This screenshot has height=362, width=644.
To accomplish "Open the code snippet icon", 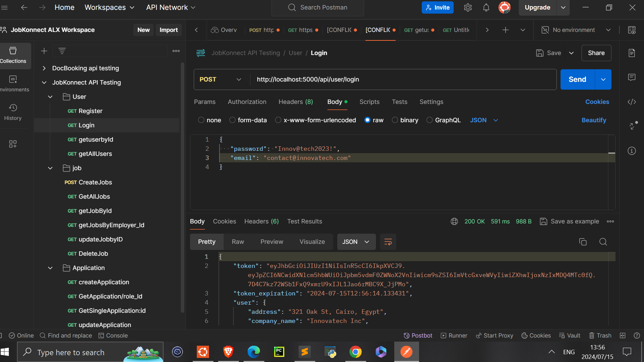I will [632, 102].
